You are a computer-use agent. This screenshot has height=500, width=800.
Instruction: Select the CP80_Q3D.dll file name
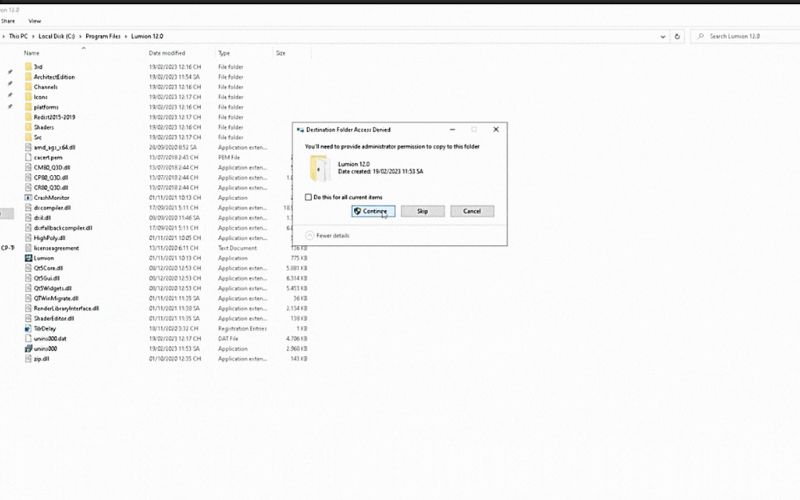(51, 178)
